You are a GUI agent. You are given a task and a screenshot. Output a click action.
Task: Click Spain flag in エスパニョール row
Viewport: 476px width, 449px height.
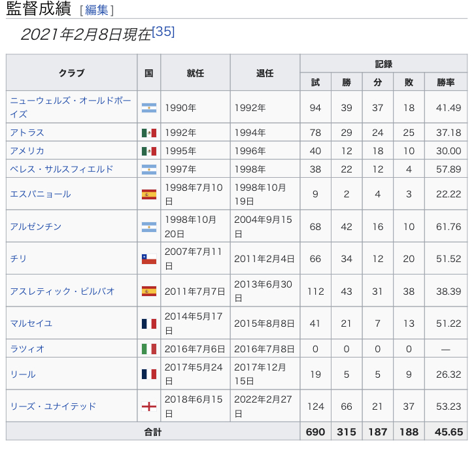[149, 194]
